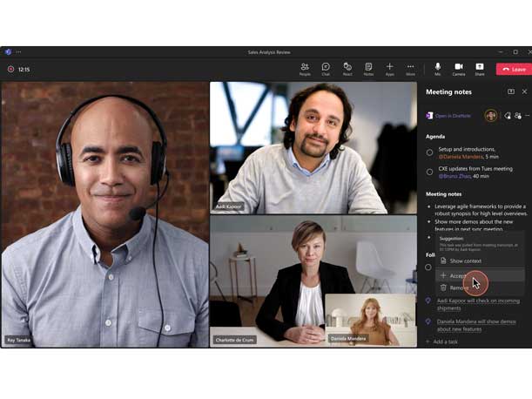Choose Remove in the suggestion menu

click(x=459, y=287)
